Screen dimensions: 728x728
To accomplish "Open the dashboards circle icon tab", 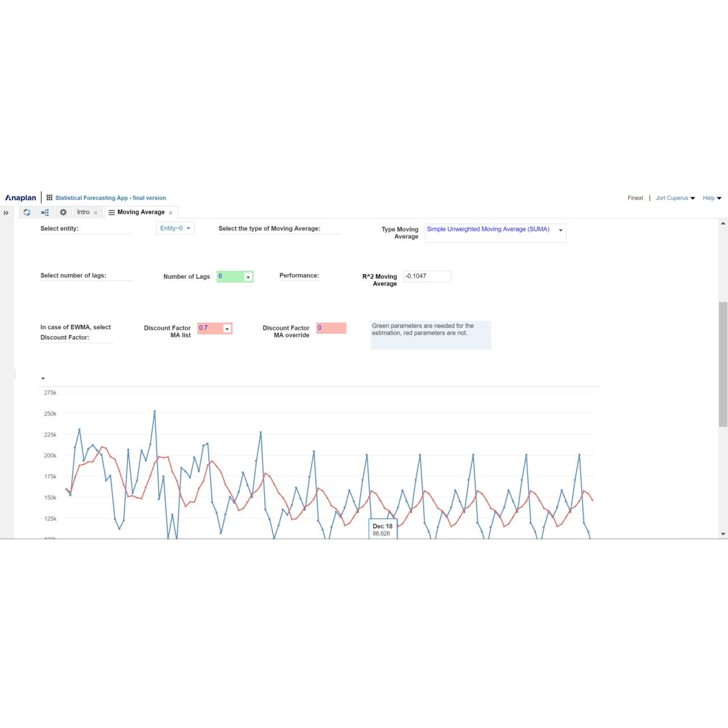I will coord(27,212).
